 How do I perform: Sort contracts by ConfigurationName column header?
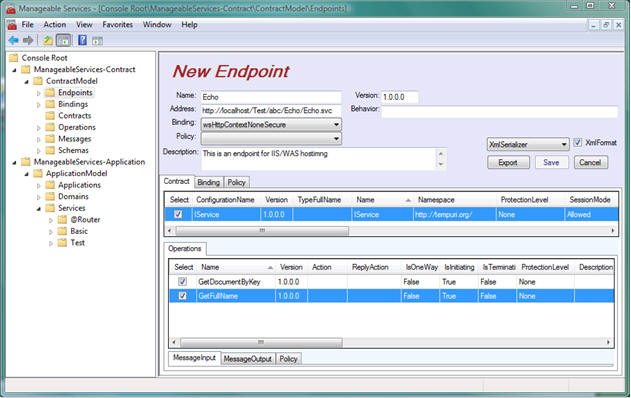[225, 200]
